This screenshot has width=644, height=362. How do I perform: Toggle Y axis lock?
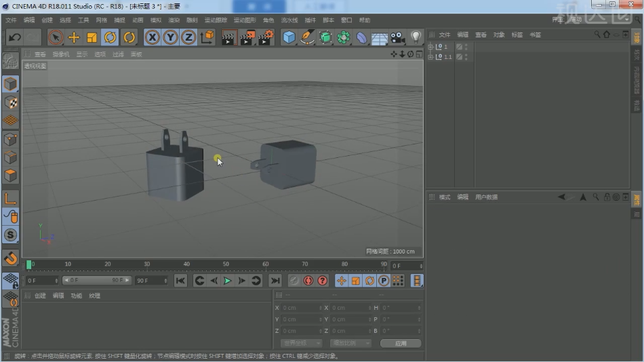(x=170, y=37)
